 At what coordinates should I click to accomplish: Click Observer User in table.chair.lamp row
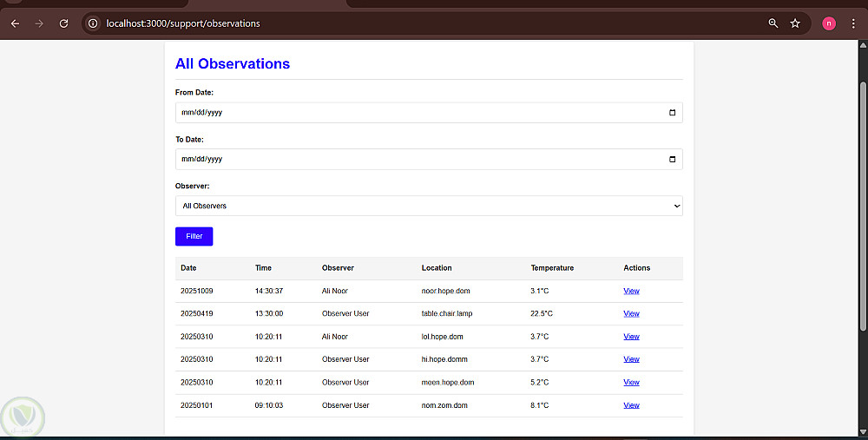tap(345, 314)
